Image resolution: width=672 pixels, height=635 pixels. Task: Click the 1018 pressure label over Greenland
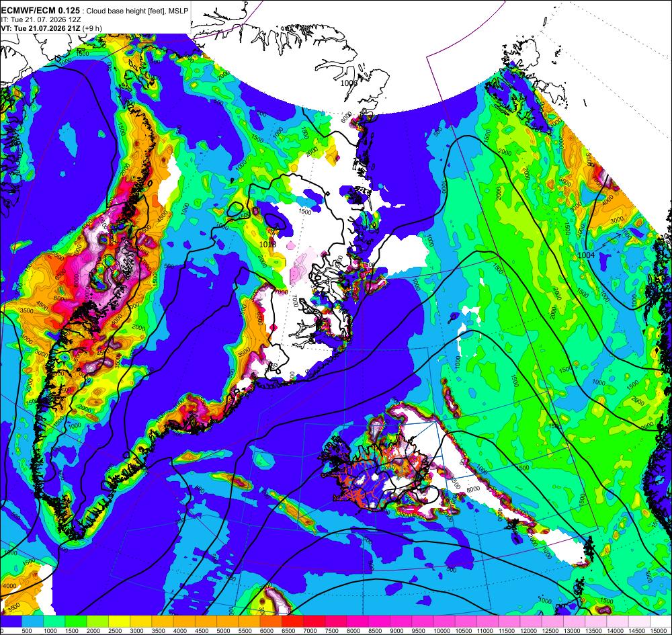[x=268, y=244]
